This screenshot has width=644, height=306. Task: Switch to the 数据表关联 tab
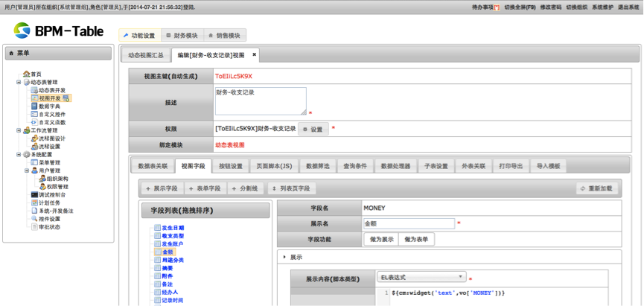pyautogui.click(x=153, y=166)
